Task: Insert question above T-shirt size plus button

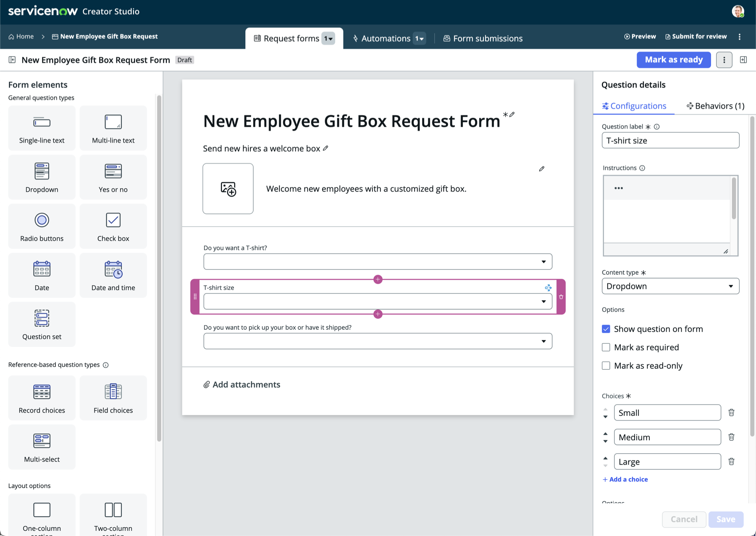Action: click(x=378, y=279)
